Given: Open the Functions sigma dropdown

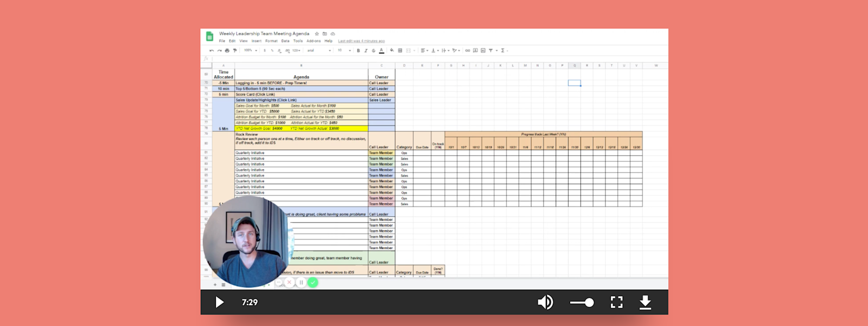Looking at the screenshot, I should coord(504,51).
